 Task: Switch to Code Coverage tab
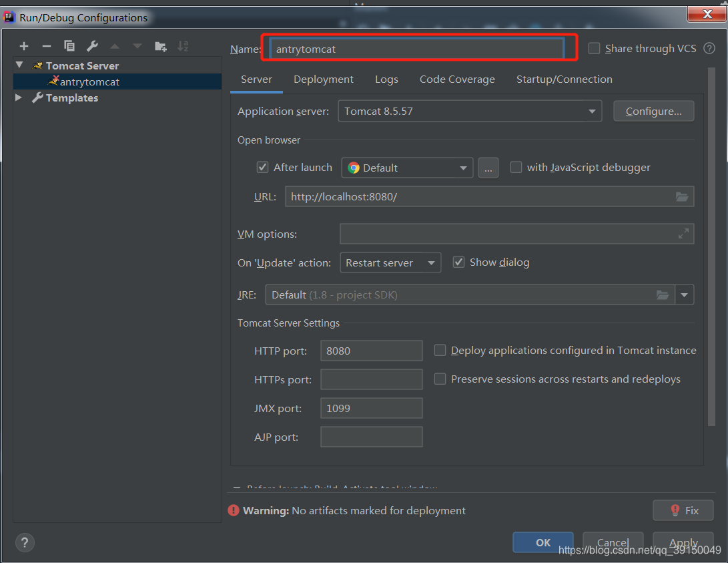point(457,79)
